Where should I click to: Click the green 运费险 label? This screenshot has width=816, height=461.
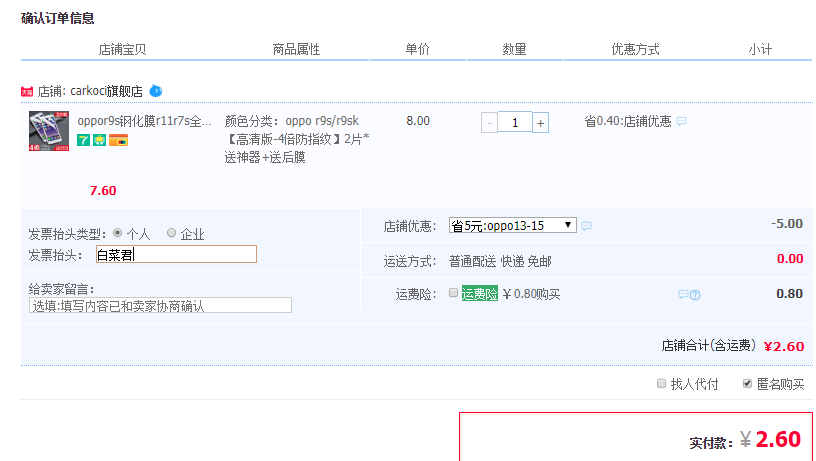click(480, 293)
